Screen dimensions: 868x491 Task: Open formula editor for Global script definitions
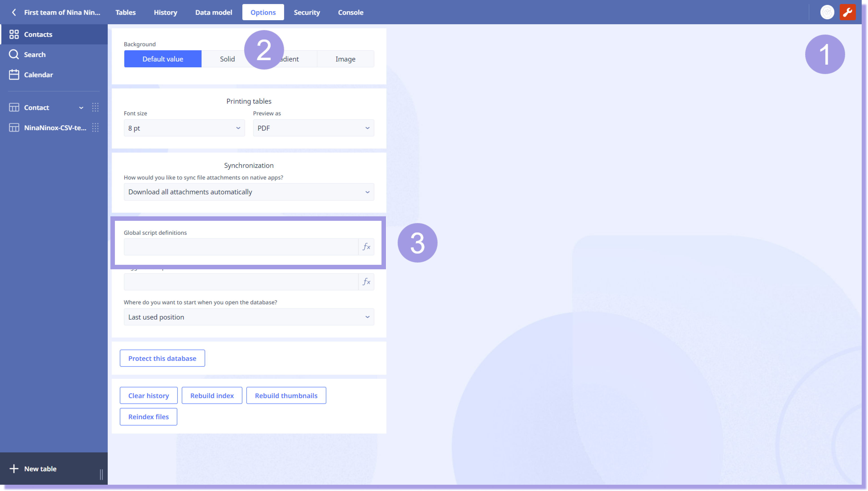(366, 247)
